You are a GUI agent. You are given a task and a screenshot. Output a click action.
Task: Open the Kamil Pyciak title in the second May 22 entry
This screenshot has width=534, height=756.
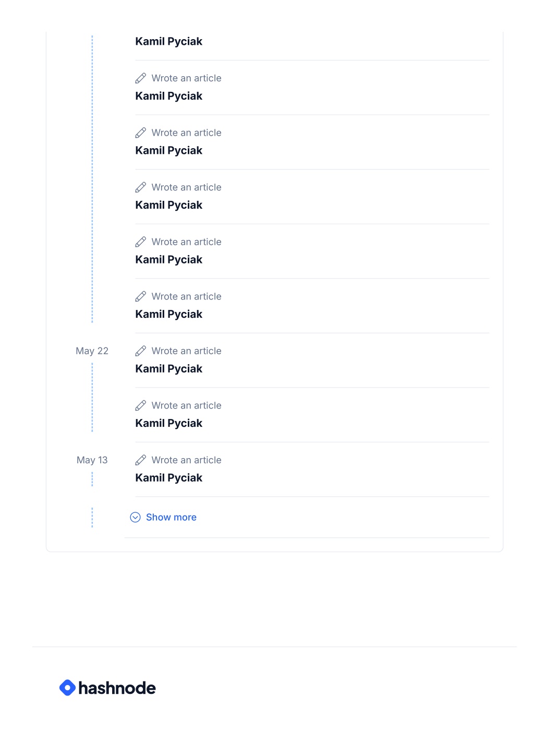click(x=168, y=423)
